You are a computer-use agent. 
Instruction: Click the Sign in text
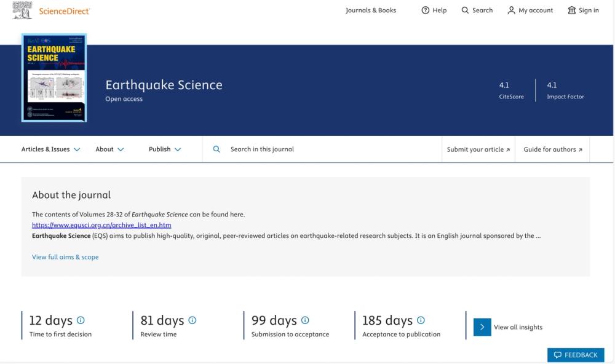(x=589, y=10)
